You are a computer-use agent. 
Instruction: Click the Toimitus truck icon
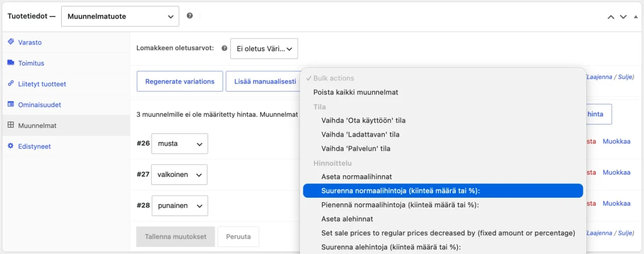pos(11,63)
